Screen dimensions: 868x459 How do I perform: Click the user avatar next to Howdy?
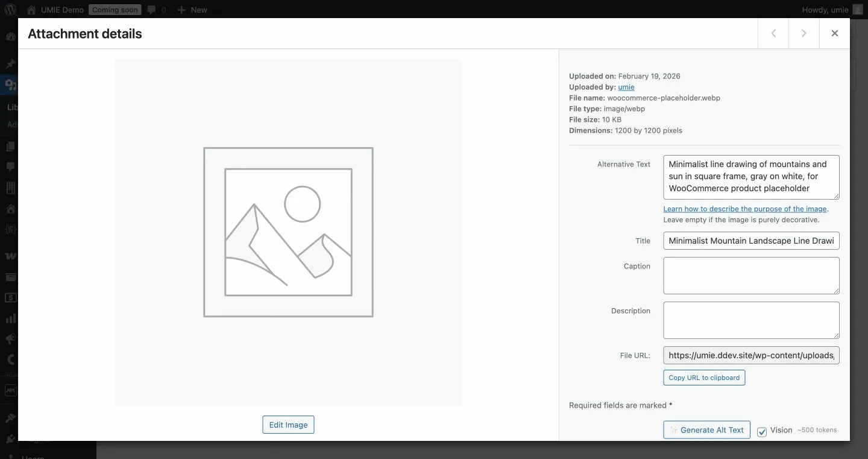(x=858, y=10)
